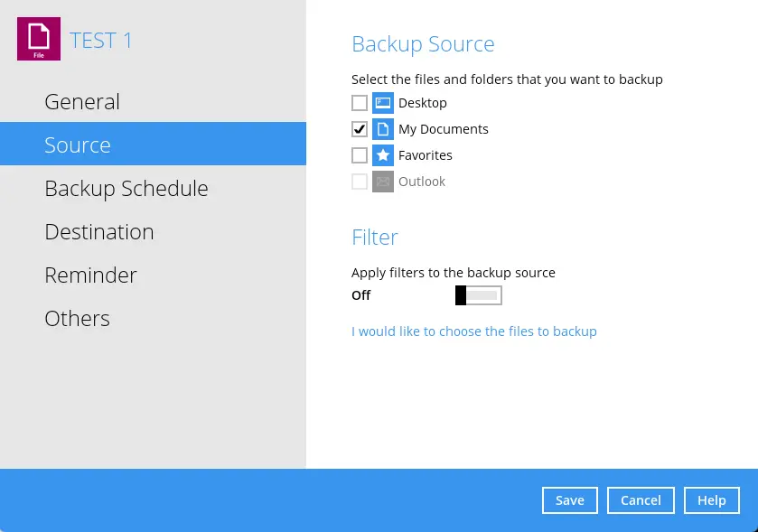Image resolution: width=758 pixels, height=532 pixels.
Task: Turn on the Apply filters switch
Action: 478,294
